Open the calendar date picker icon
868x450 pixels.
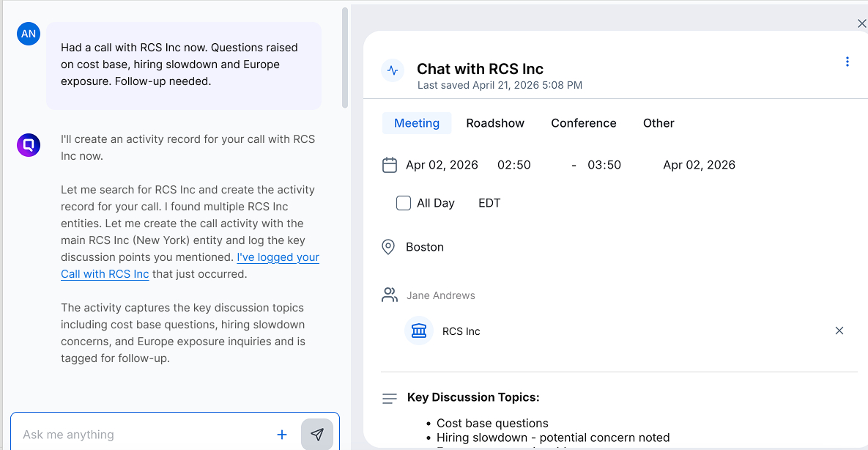389,165
